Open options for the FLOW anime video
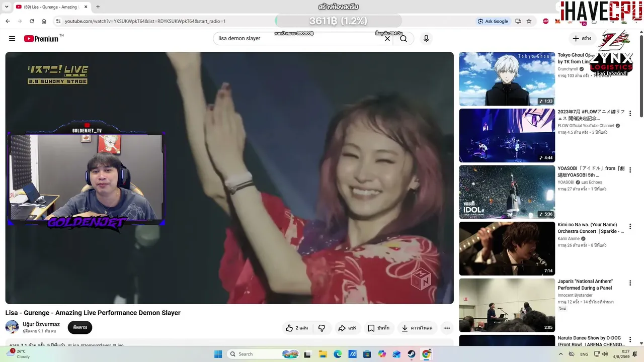 (x=630, y=113)
